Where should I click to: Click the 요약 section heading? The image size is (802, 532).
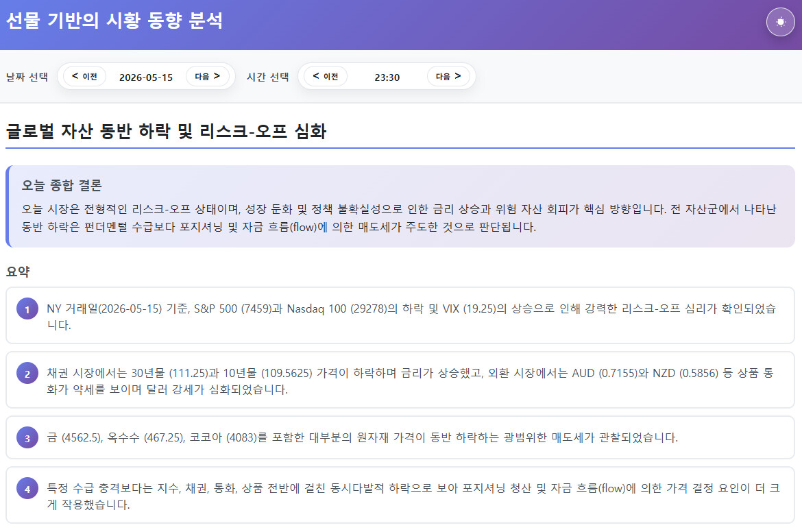point(18,271)
